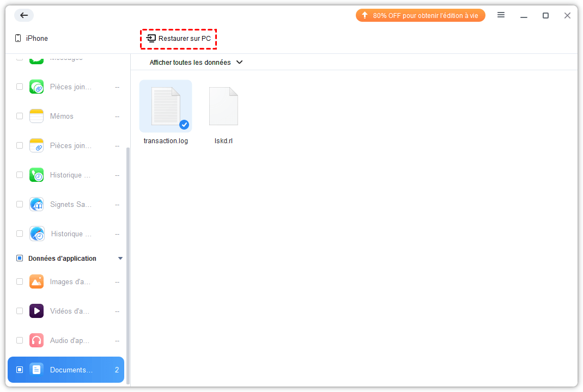Open the hamburger menu in title bar
Image resolution: width=583 pixels, height=392 pixels.
tap(501, 15)
